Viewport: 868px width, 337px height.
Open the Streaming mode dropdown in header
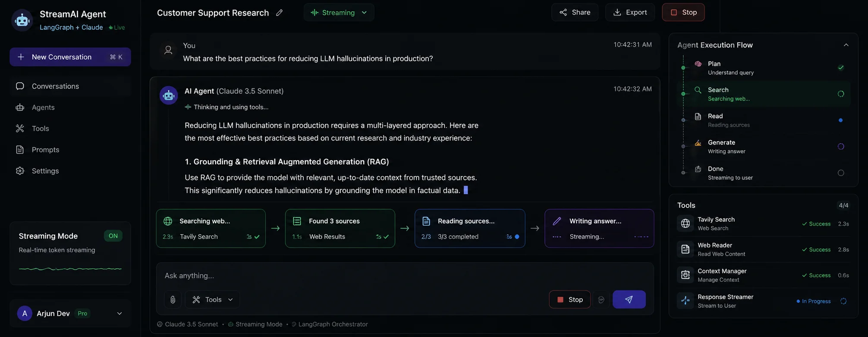pyautogui.click(x=339, y=13)
